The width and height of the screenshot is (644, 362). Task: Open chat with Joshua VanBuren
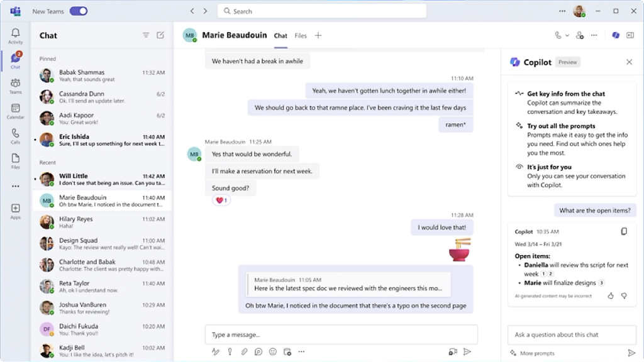tap(103, 308)
